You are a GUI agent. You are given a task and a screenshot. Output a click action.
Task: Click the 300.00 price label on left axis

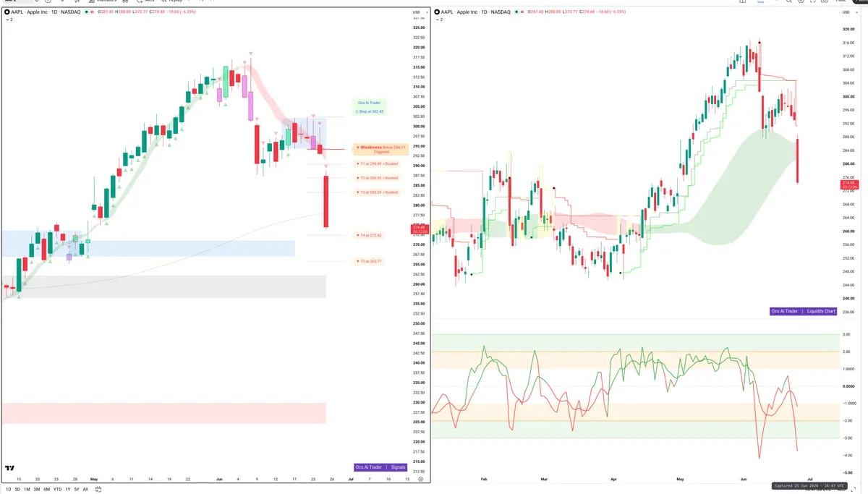click(x=419, y=127)
